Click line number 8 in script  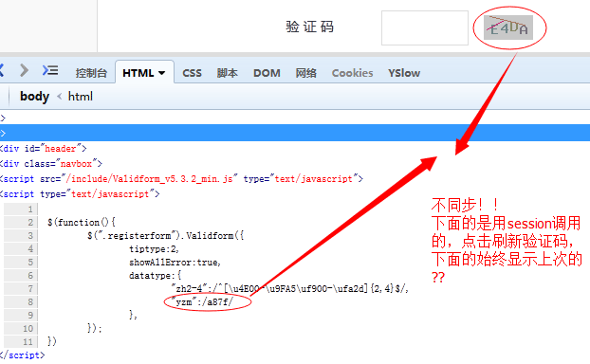(30, 302)
